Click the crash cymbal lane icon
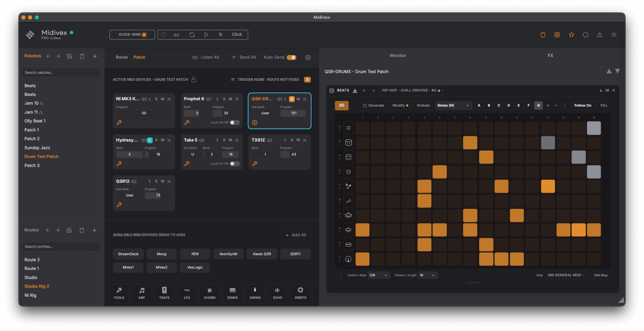 pyautogui.click(x=348, y=215)
